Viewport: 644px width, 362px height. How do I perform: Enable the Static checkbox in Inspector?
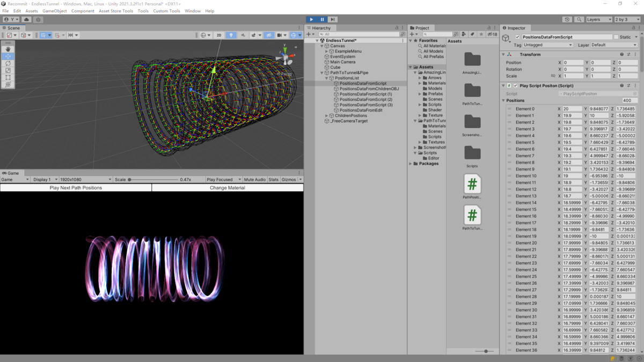[x=616, y=37]
